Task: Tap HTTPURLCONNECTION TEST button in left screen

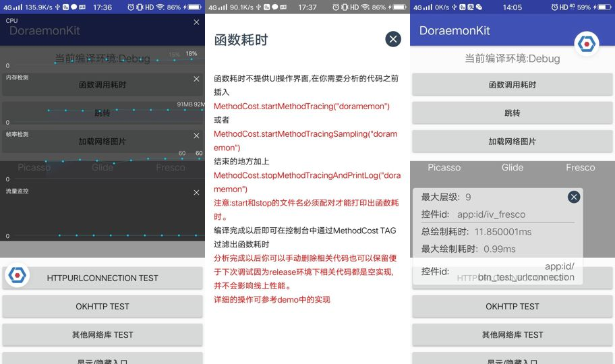Action: pyautogui.click(x=102, y=278)
